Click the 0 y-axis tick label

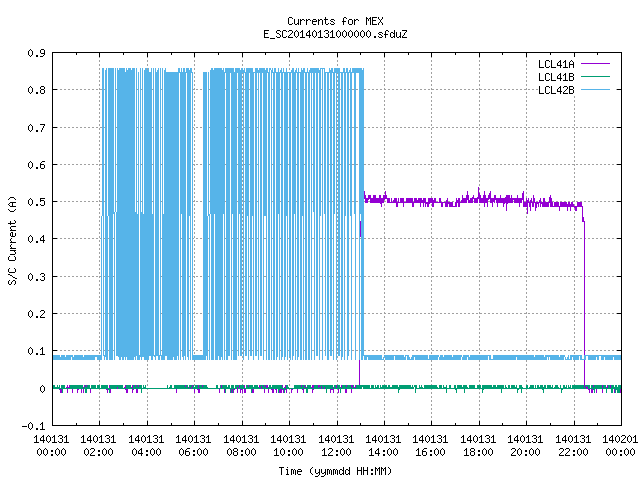tap(42, 389)
